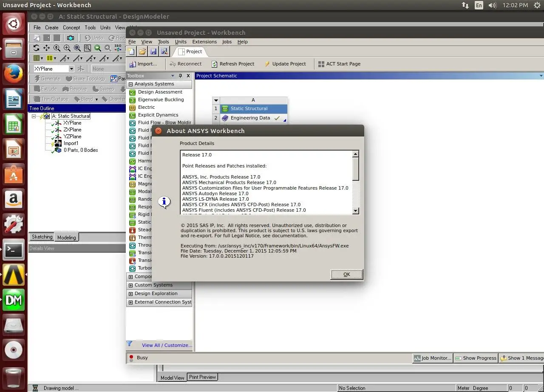Image resolution: width=544 pixels, height=392 pixels.
Task: Click the New Plane icon beside XYPlane
Action: pos(81,68)
